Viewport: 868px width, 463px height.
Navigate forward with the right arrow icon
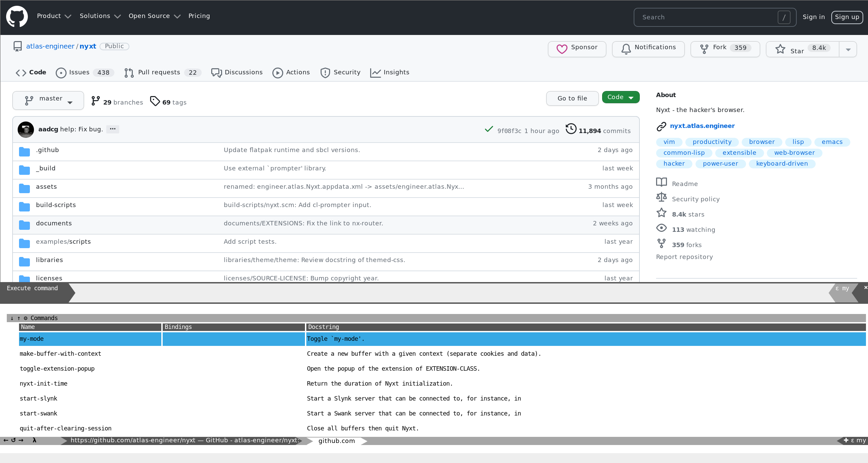tap(21, 440)
